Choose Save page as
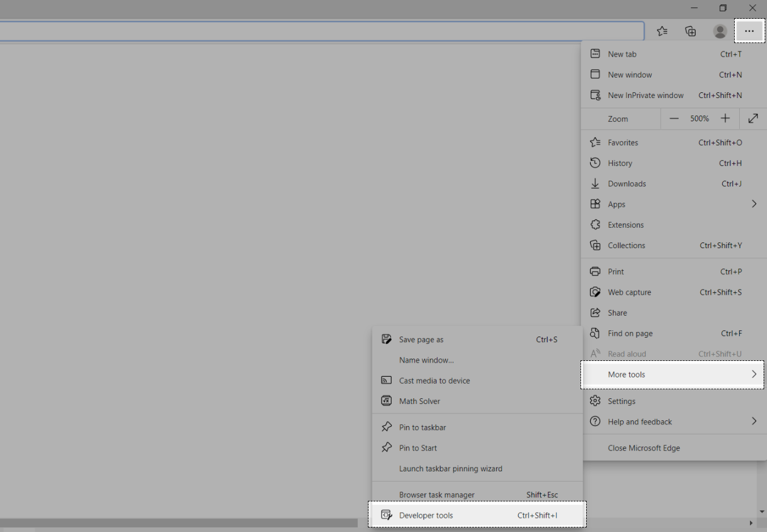This screenshot has width=767, height=532. pos(421,339)
